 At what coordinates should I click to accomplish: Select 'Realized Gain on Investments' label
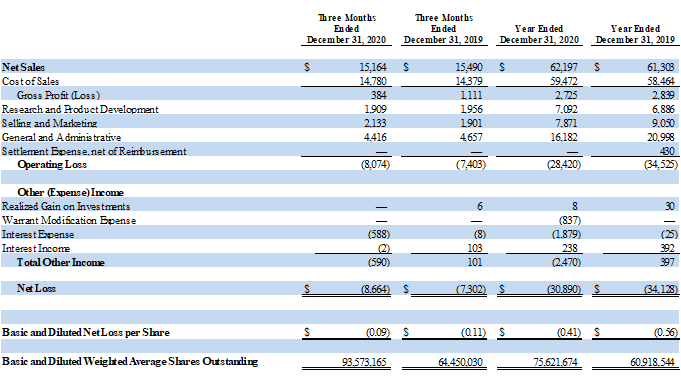click(66, 206)
